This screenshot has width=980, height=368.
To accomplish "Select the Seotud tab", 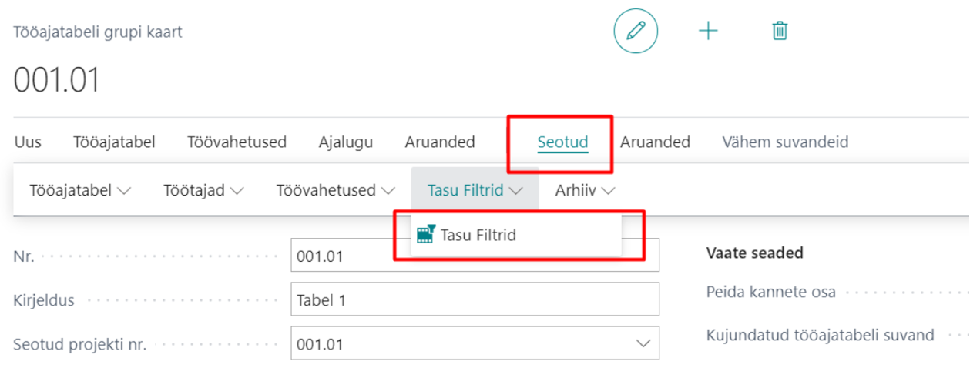I will pos(562,142).
